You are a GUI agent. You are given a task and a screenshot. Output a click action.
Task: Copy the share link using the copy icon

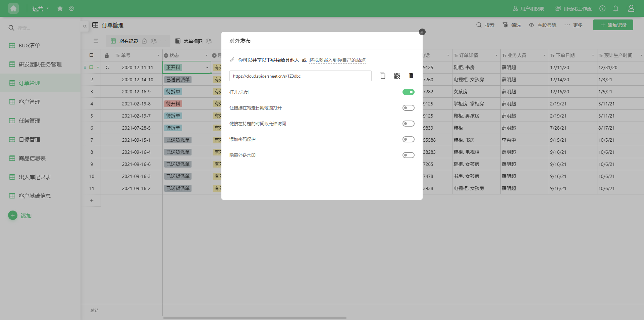(382, 76)
